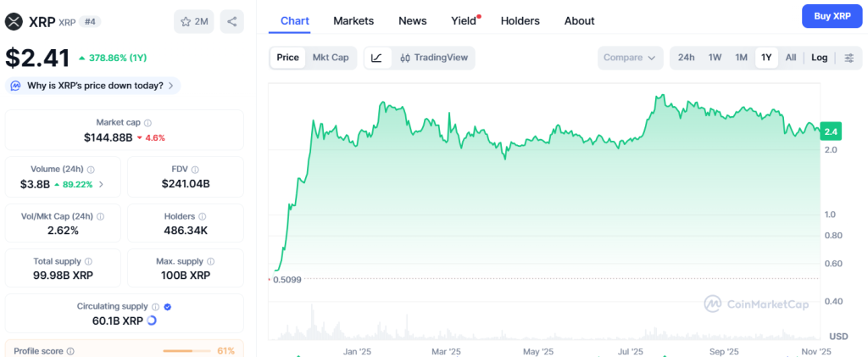868x357 pixels.
Task: Switch to the Holders tab
Action: pyautogui.click(x=520, y=20)
